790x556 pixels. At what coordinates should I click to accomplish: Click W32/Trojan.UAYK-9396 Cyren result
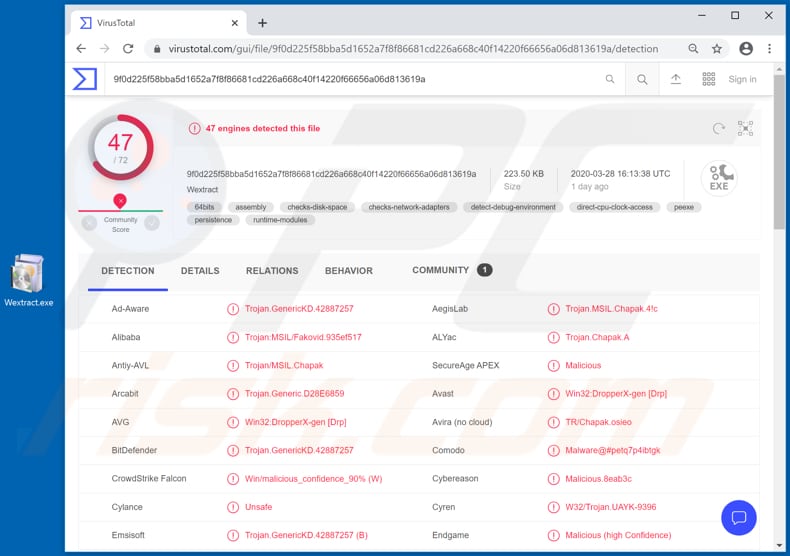tap(611, 507)
